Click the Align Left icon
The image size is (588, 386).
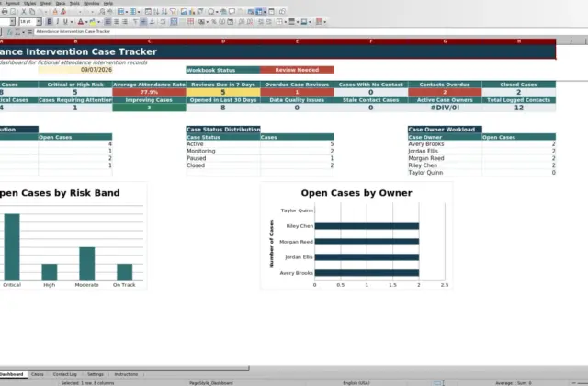pyautogui.click(x=107, y=22)
